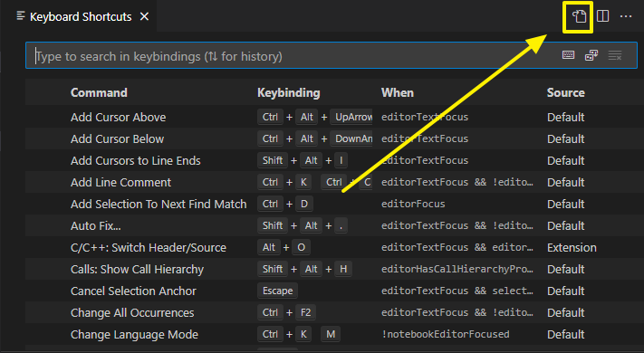644x353 pixels.
Task: Click the H key of Show Call Hierarchy
Action: tap(343, 269)
